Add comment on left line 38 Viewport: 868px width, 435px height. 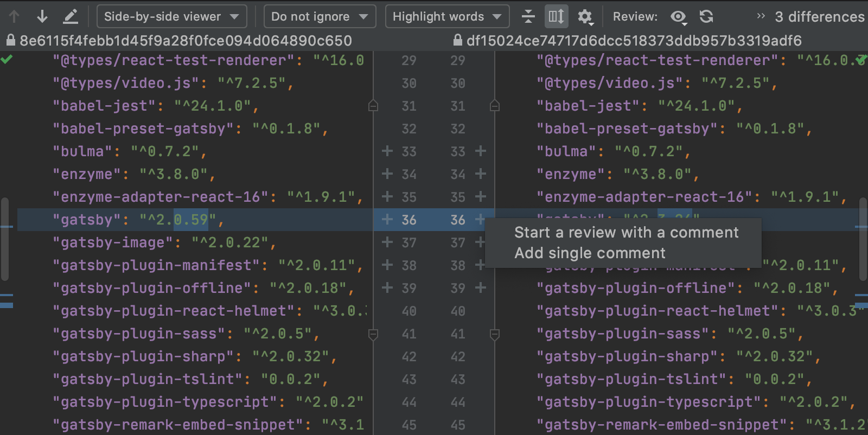tap(387, 265)
